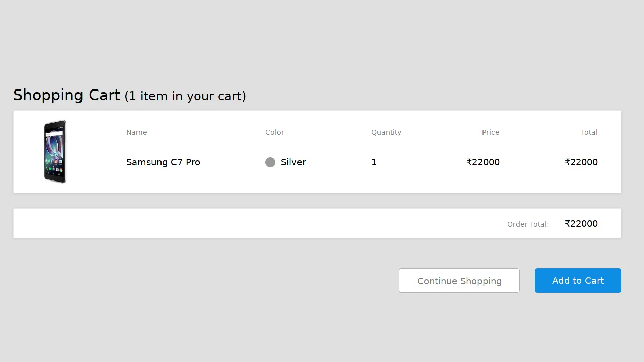This screenshot has width=644, height=362.
Task: Click the Order Total label
Action: [528, 224]
